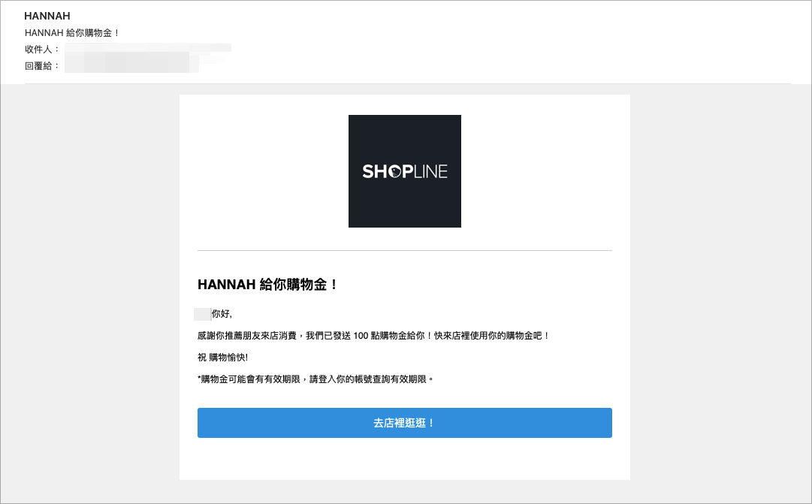Click the horizontal divider below the logo

404,250
